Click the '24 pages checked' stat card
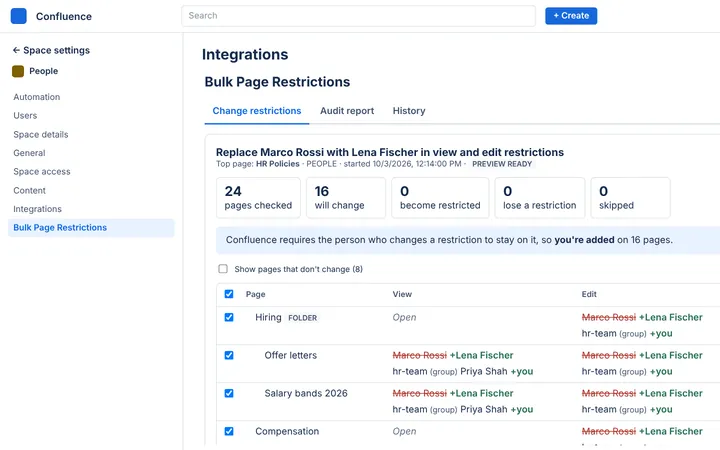 (x=258, y=198)
